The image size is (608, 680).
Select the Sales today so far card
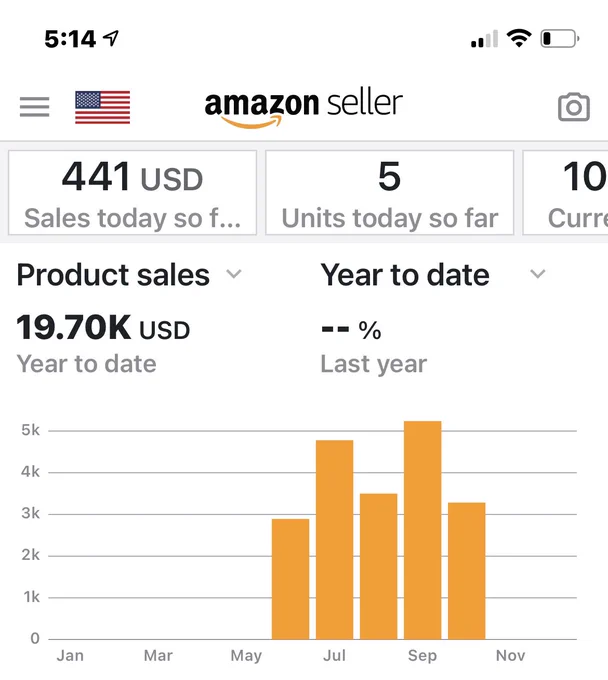(x=133, y=193)
